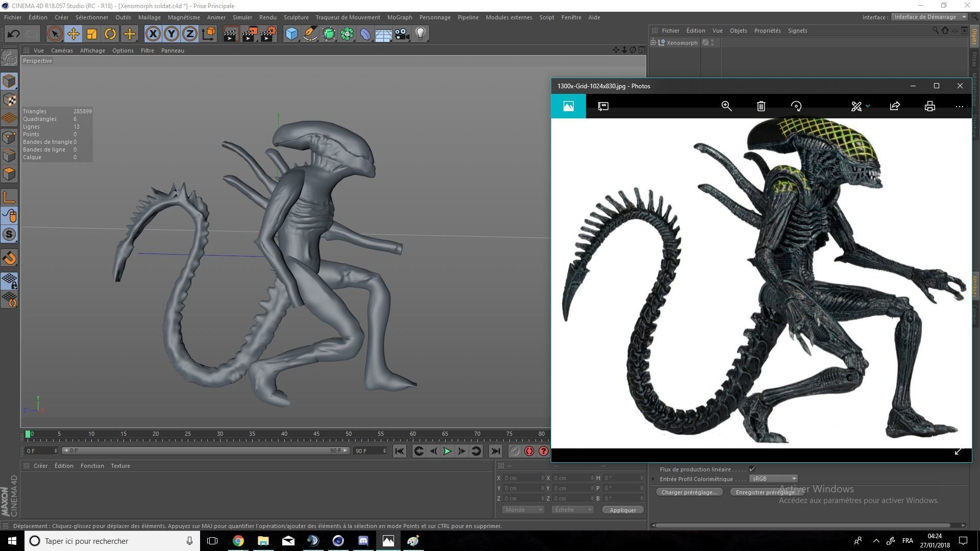Enable snapping S icon
The height and width of the screenshot is (551, 980).
[x=9, y=235]
